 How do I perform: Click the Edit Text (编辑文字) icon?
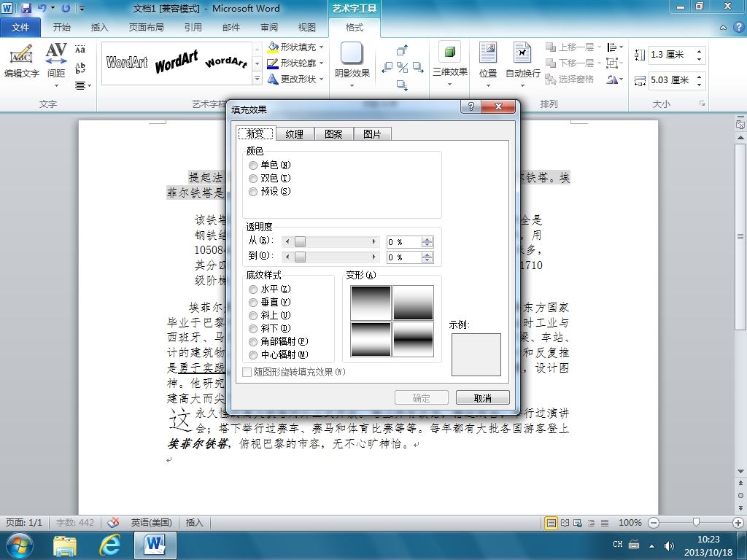(x=21, y=61)
